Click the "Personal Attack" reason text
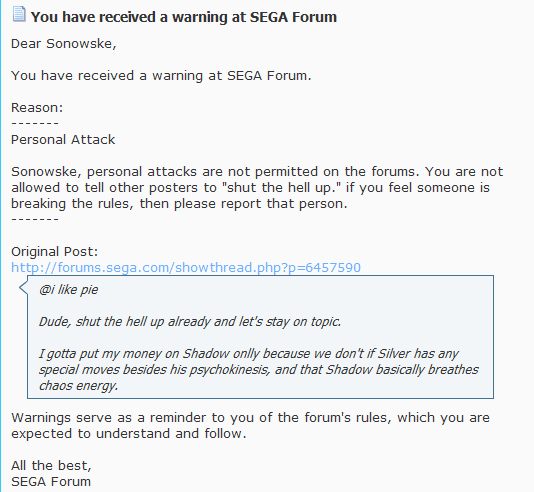Image resolution: width=534 pixels, height=492 pixels. pyautogui.click(x=63, y=140)
